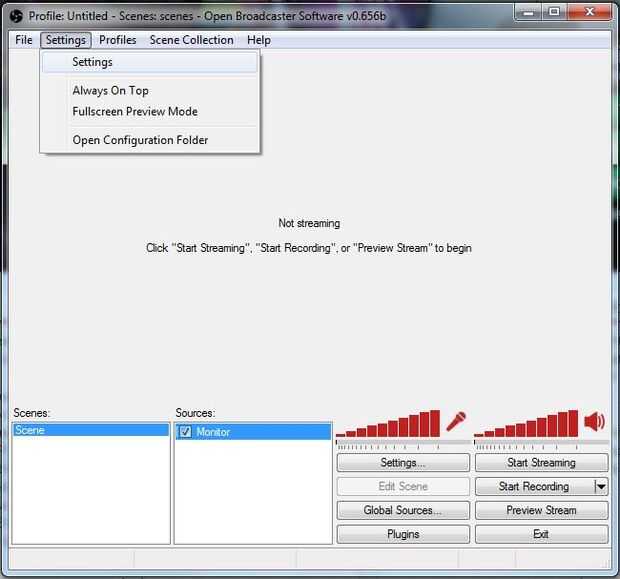
Task: Maximize the OBS window
Action: pyautogui.click(x=554, y=12)
